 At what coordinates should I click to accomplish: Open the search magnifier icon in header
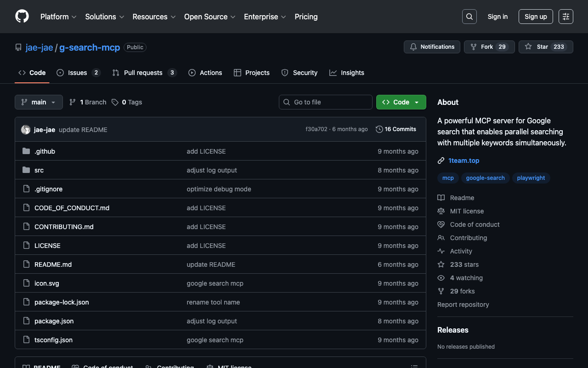click(469, 17)
